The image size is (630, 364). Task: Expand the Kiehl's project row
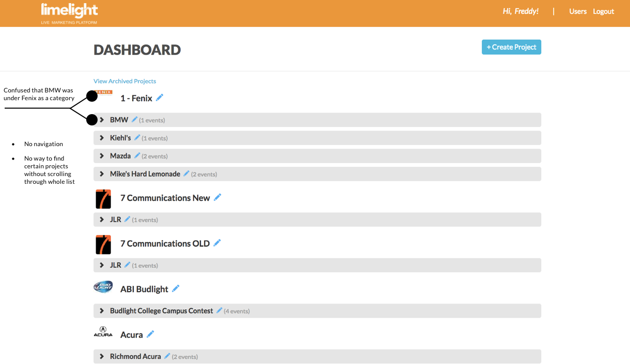(102, 138)
